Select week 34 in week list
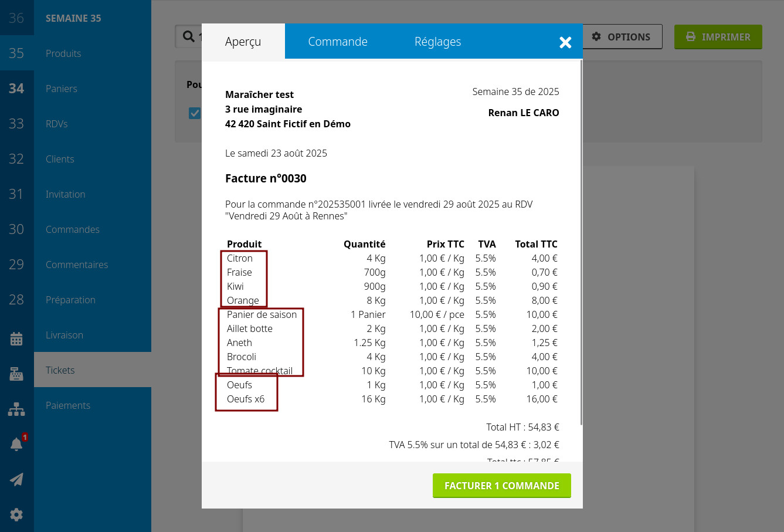 point(16,89)
